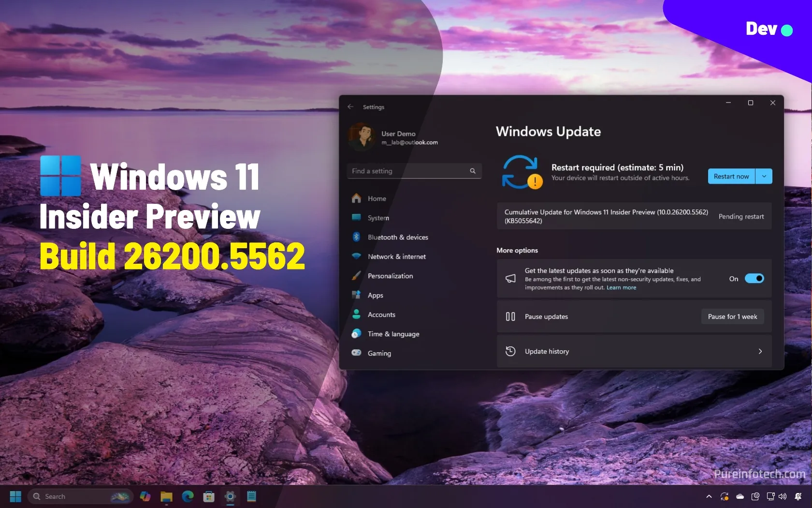812x508 pixels.
Task: Click the OneDrive cloud icon in system tray
Action: 739,496
